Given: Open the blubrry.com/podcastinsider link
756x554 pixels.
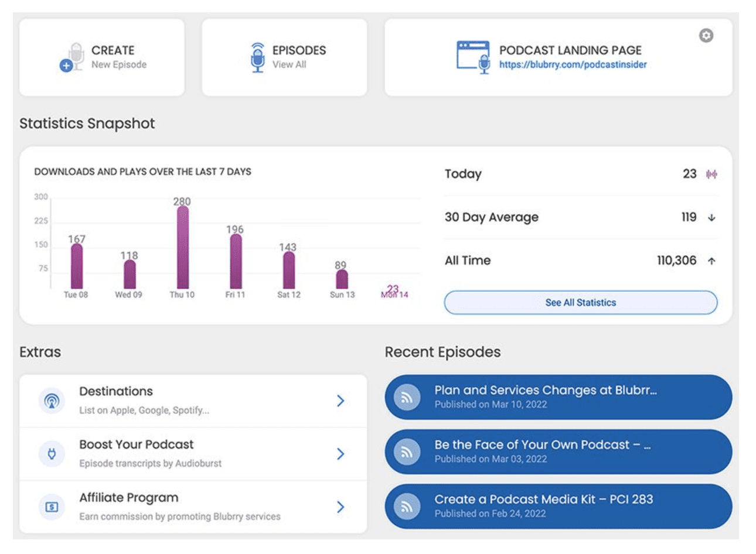Looking at the screenshot, I should pos(573,65).
